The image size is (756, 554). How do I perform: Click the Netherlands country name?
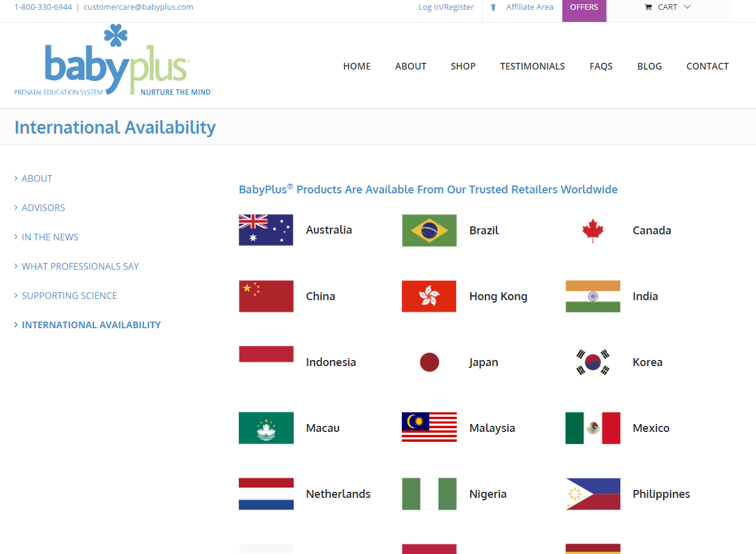pos(338,494)
